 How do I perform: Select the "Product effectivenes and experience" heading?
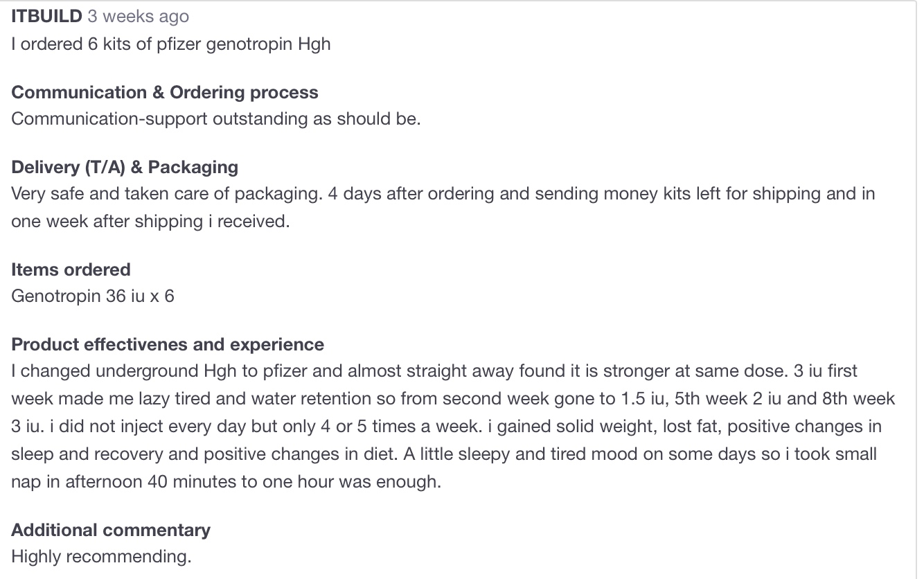click(168, 344)
